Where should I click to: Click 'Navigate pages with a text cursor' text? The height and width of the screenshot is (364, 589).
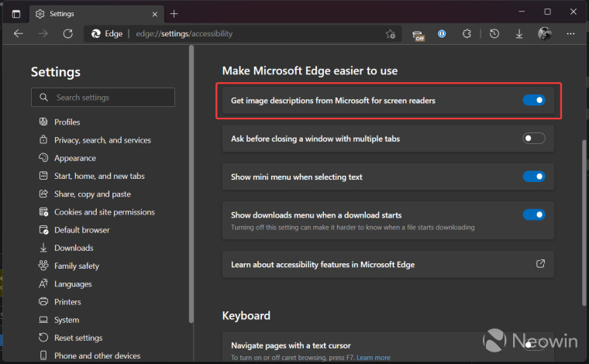click(x=291, y=345)
